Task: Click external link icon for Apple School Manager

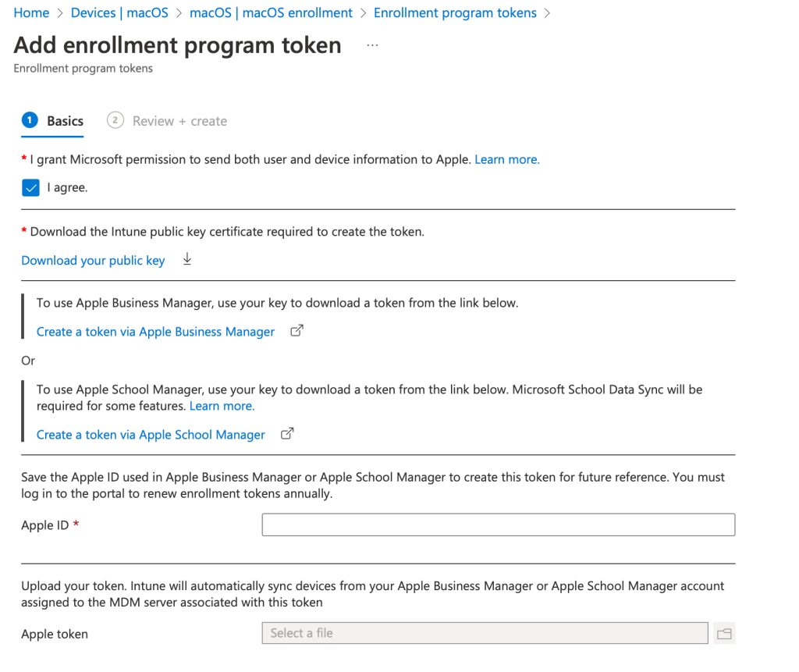Action: [x=287, y=434]
